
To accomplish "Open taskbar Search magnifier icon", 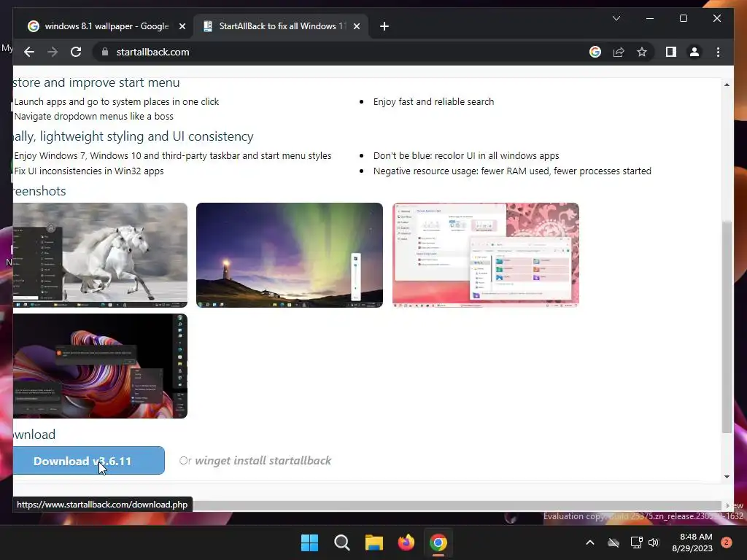I will tap(341, 542).
